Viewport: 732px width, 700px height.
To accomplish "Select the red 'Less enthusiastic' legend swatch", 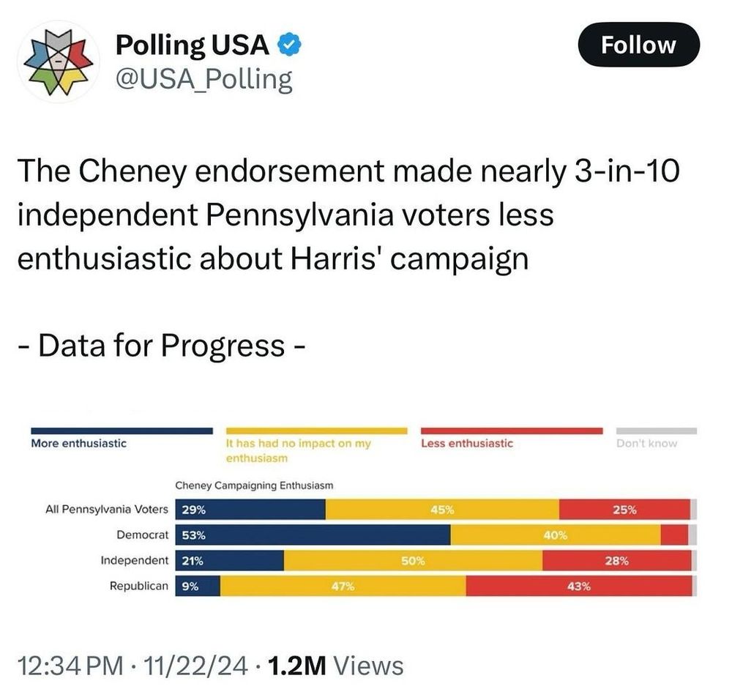I will point(512,429).
